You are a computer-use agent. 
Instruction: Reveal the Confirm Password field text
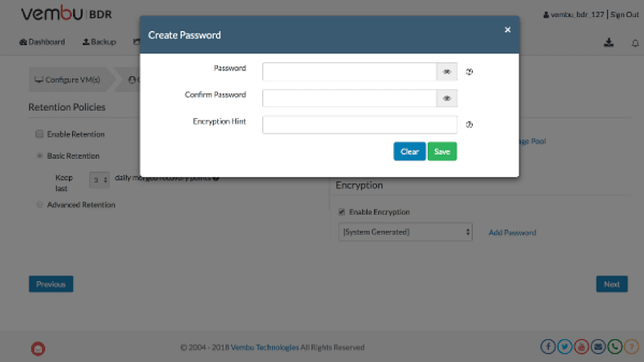(x=447, y=98)
